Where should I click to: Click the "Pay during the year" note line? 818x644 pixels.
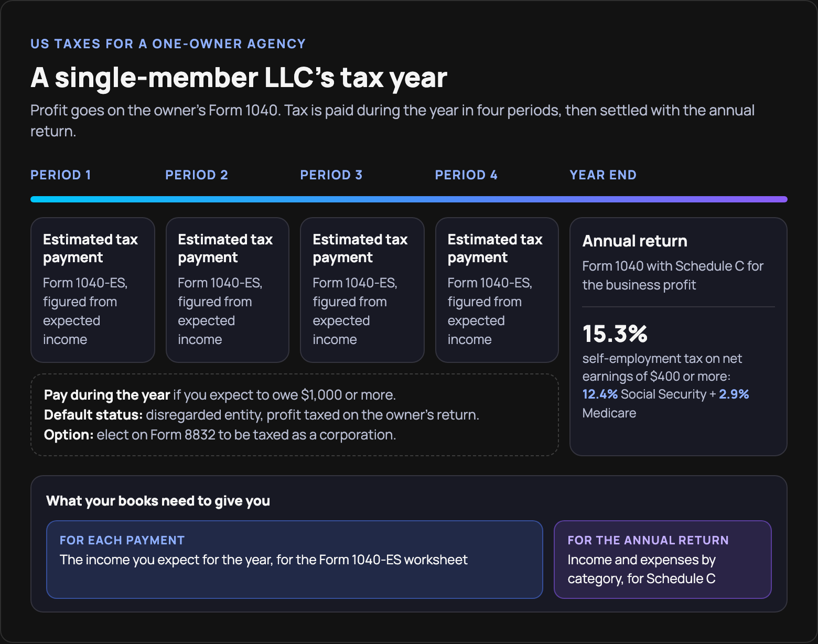click(220, 395)
